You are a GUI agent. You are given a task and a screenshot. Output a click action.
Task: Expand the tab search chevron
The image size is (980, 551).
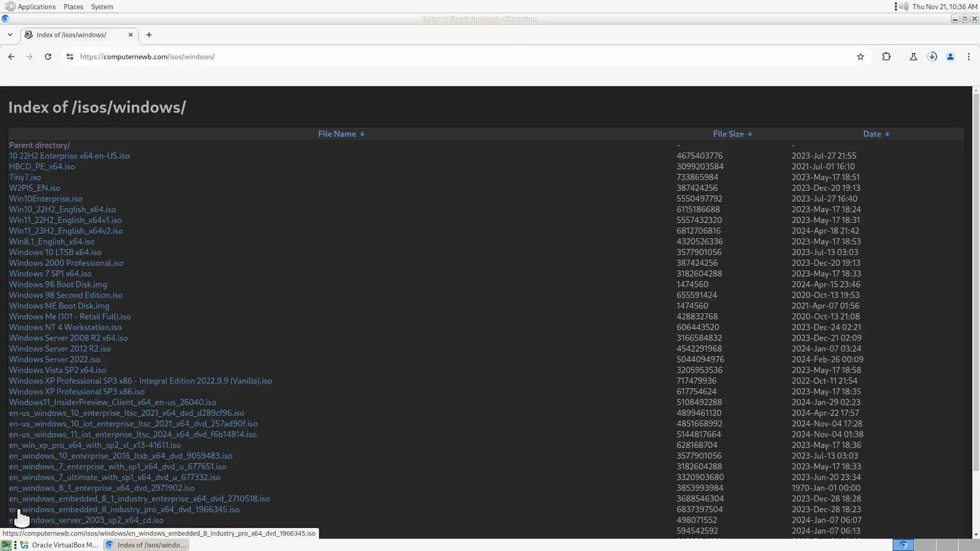tap(10, 35)
